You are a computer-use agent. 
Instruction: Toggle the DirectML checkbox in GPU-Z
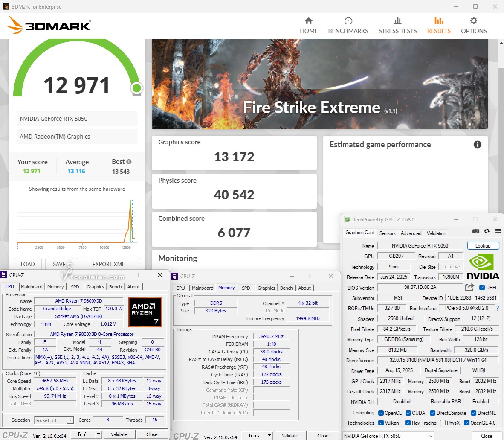(x=473, y=413)
